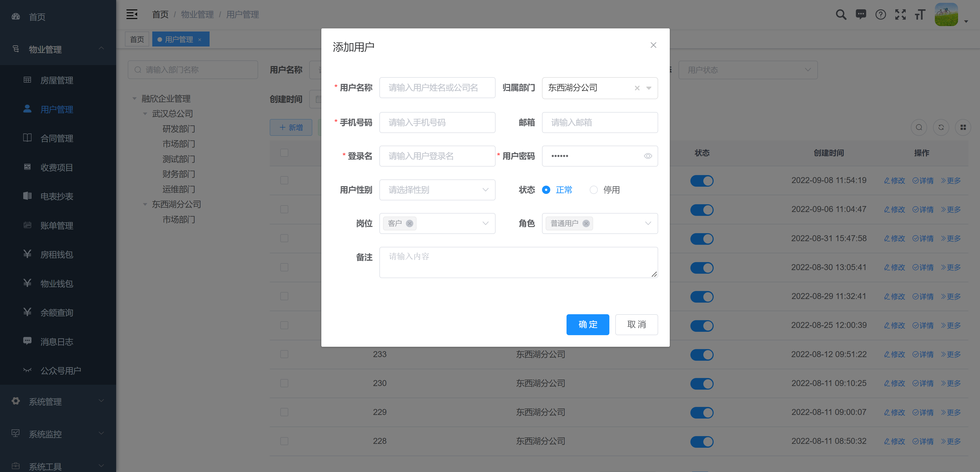Open the 角色 dropdown arrow
The height and width of the screenshot is (472, 980).
648,223
